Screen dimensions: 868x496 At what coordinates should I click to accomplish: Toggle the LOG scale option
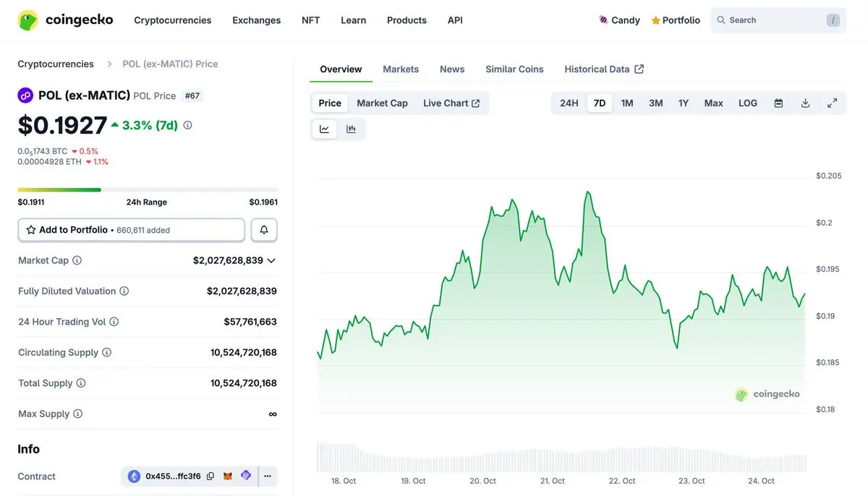[747, 103]
